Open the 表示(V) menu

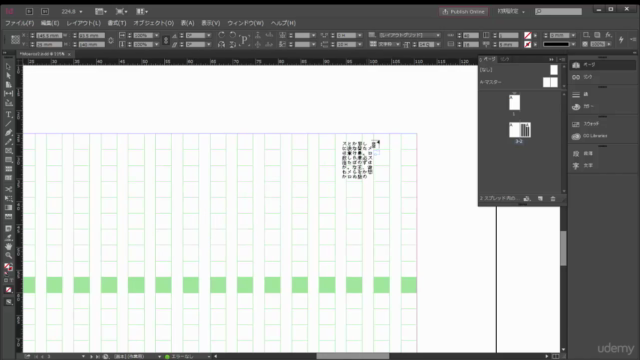tap(211, 23)
